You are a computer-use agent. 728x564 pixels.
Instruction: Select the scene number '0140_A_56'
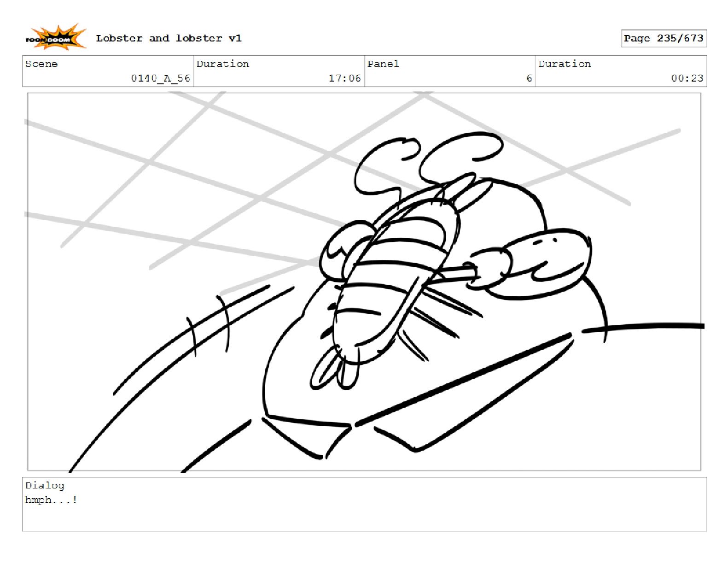[x=161, y=78]
